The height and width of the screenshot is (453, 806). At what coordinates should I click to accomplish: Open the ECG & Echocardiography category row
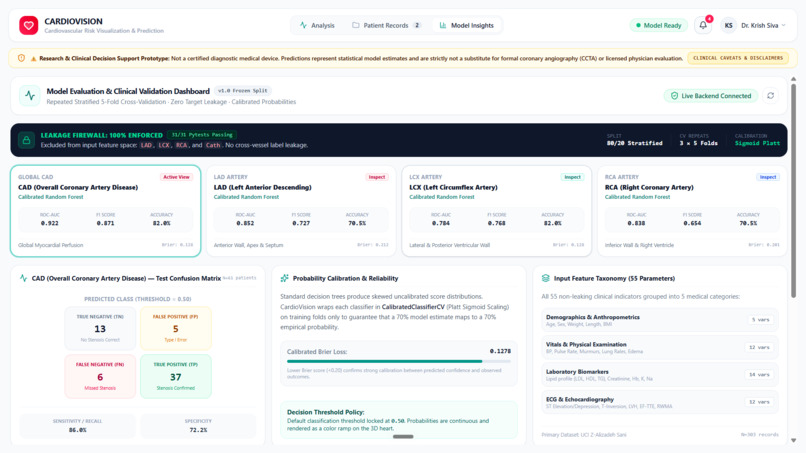pos(660,402)
